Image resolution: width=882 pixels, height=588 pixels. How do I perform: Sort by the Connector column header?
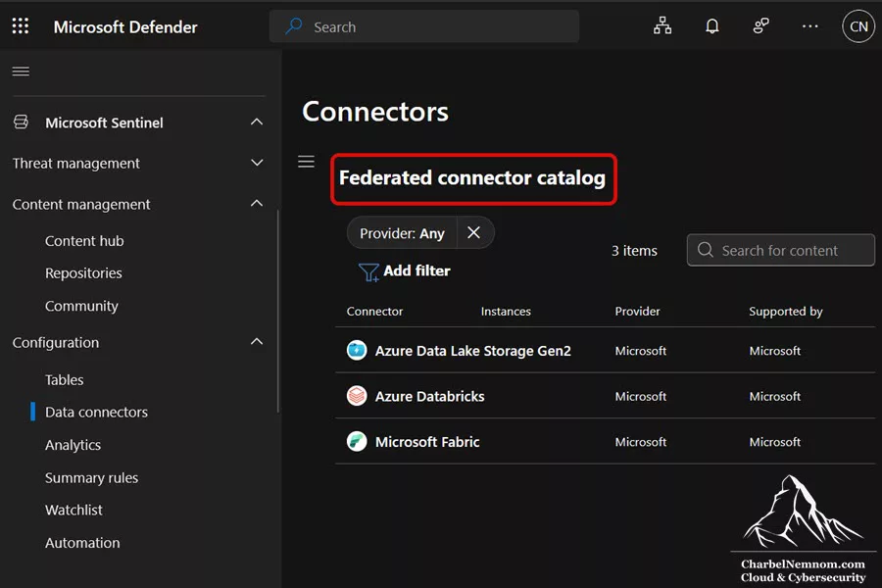coord(374,312)
